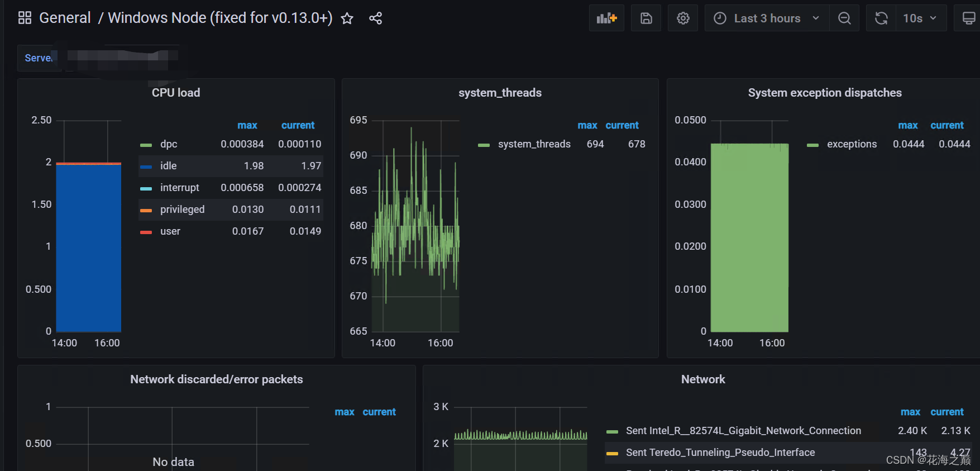Toggle Sent Intel_R__82574L network series

[x=743, y=431]
